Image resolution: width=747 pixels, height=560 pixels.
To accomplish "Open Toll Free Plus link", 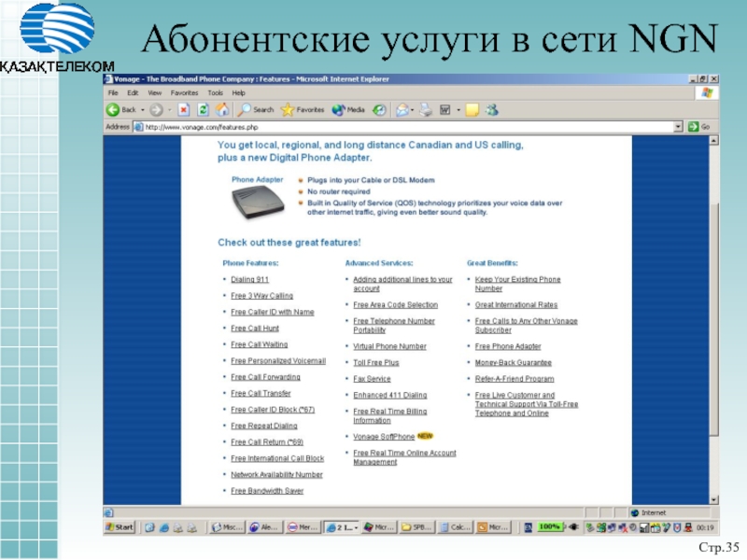I will (x=376, y=363).
